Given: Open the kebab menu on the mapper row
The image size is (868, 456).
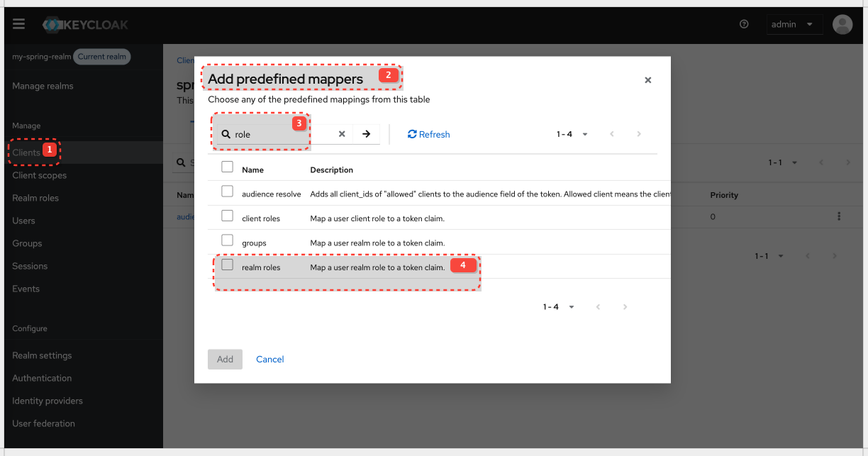Looking at the screenshot, I should [839, 216].
